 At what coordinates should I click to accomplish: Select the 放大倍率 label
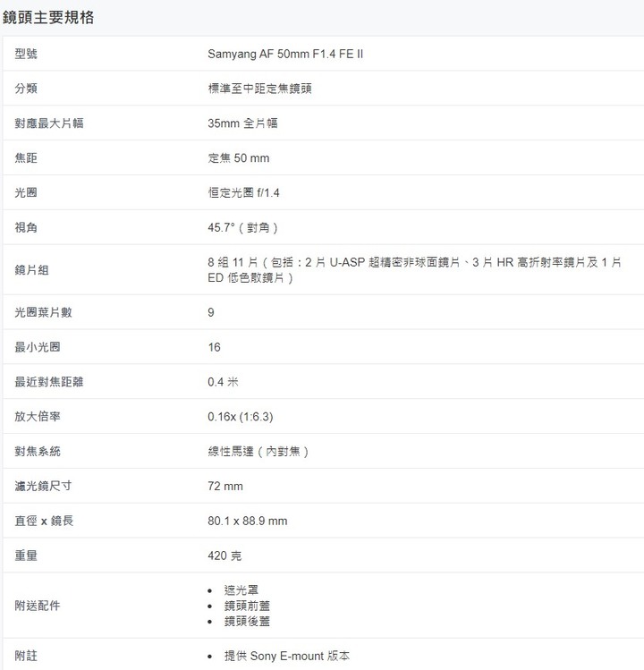pyautogui.click(x=38, y=416)
